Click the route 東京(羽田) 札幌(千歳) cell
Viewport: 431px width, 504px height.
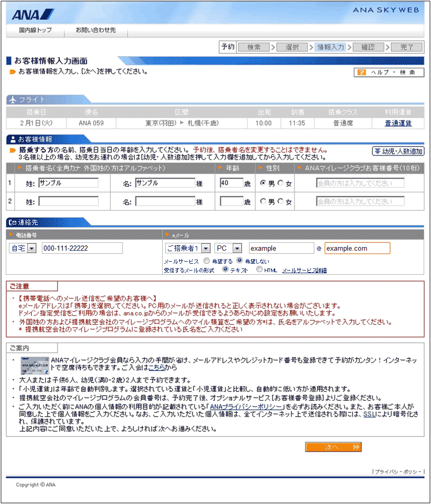pos(182,123)
